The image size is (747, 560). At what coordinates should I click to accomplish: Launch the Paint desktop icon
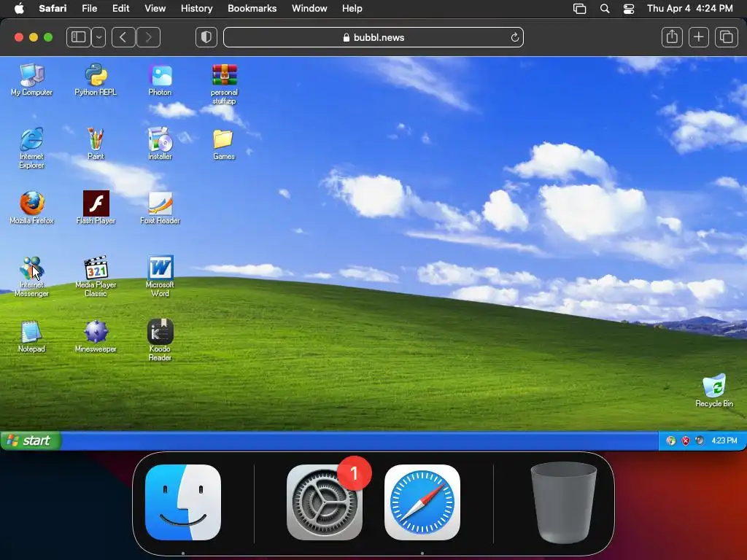[x=96, y=144]
